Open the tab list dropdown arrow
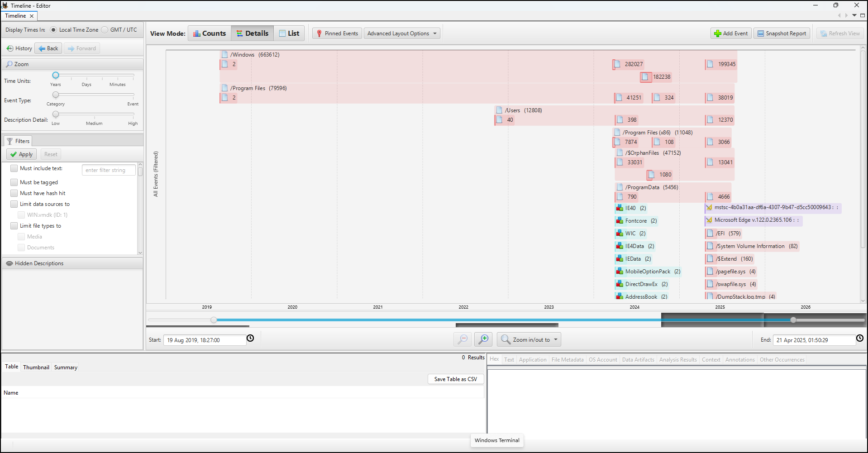Viewport: 868px width, 453px height. click(x=854, y=15)
